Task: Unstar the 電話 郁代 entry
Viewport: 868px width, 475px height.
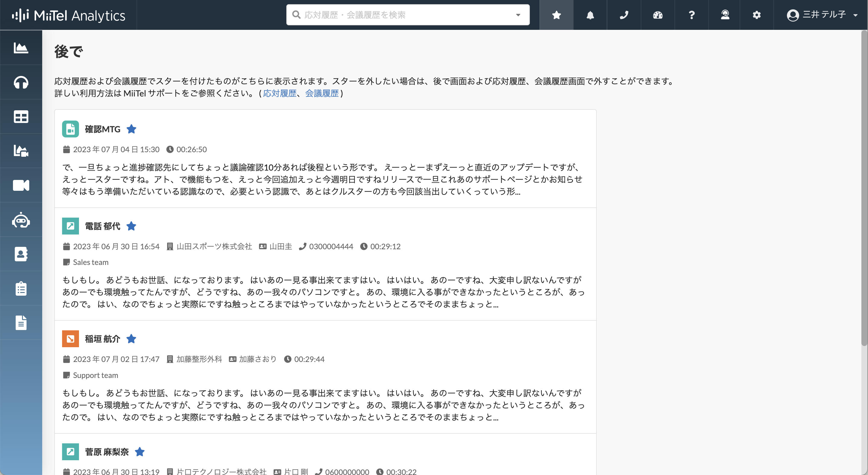Action: (x=131, y=226)
